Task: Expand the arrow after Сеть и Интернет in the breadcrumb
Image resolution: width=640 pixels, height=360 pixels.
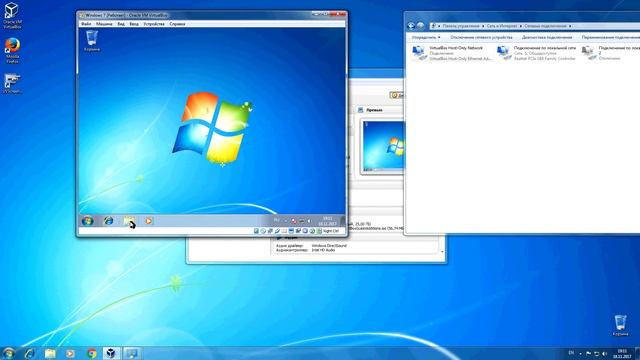Action: [x=520, y=26]
